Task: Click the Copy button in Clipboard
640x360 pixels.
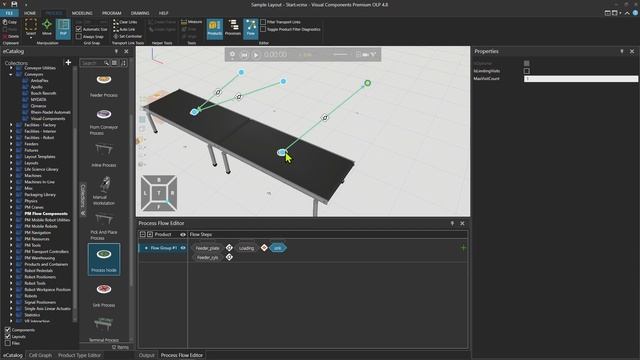Action: pyautogui.click(x=10, y=22)
